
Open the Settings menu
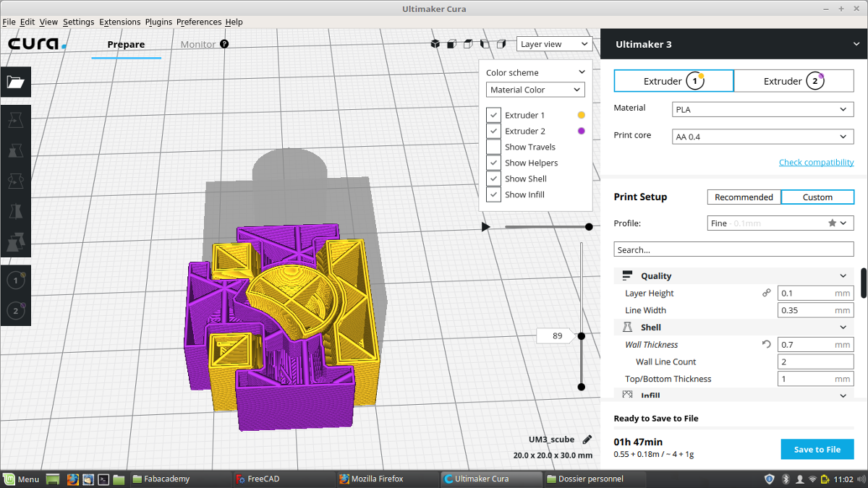pos(78,22)
